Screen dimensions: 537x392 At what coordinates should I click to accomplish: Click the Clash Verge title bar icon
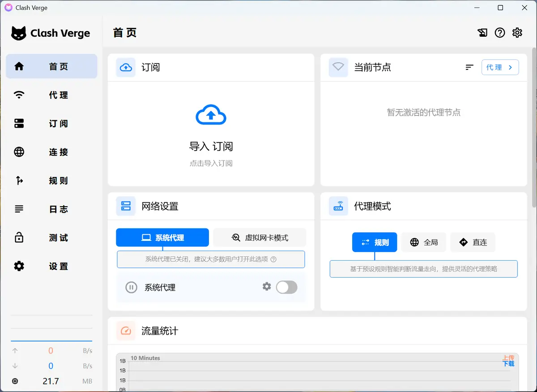9,8
